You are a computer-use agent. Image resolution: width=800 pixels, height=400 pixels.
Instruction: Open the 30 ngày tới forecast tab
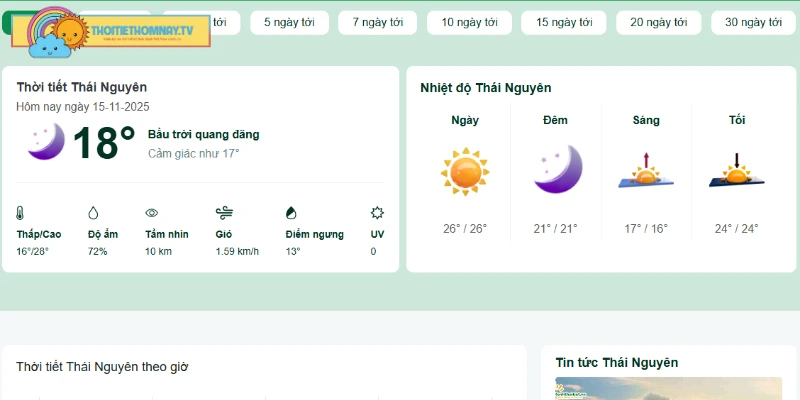pyautogui.click(x=754, y=22)
